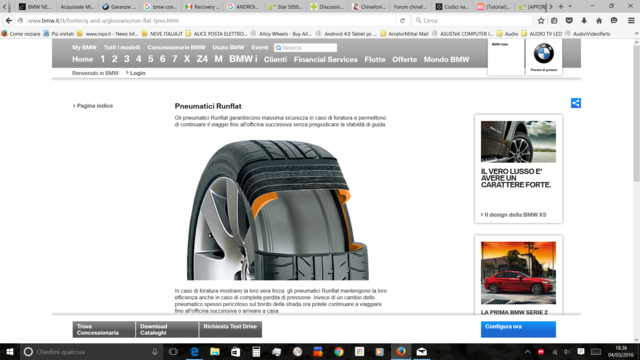The image size is (640, 360).
Task: Open the Windows Store taskbar icon
Action: pyautogui.click(x=236, y=352)
